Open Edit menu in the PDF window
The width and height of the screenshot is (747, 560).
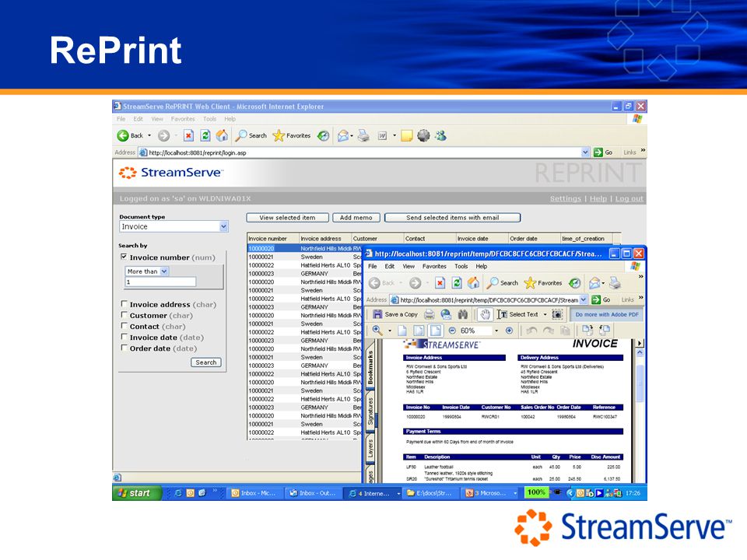(x=390, y=267)
